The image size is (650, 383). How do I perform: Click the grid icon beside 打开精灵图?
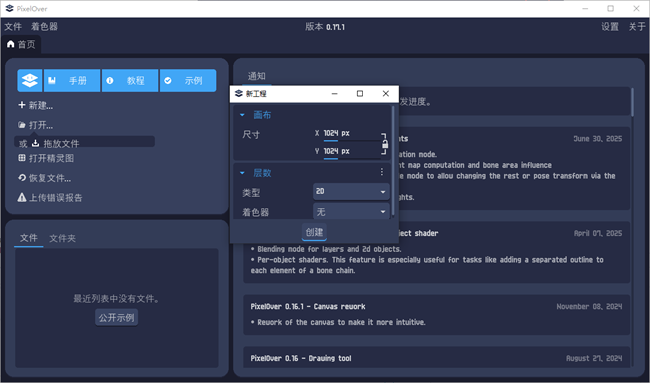point(22,158)
